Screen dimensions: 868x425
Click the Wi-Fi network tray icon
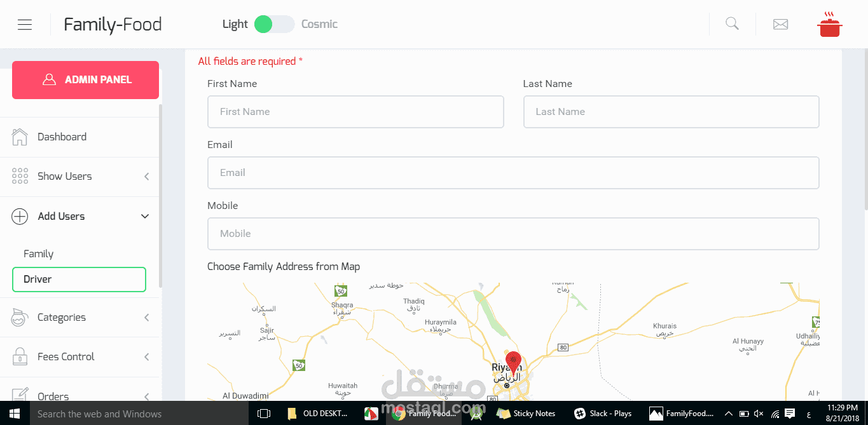click(x=775, y=414)
